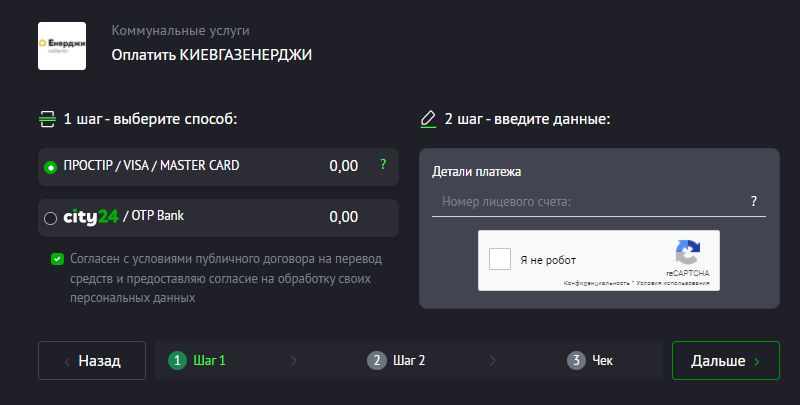Click the reCAPTCHA logo icon
The height and width of the screenshot is (405, 800).
click(687, 252)
